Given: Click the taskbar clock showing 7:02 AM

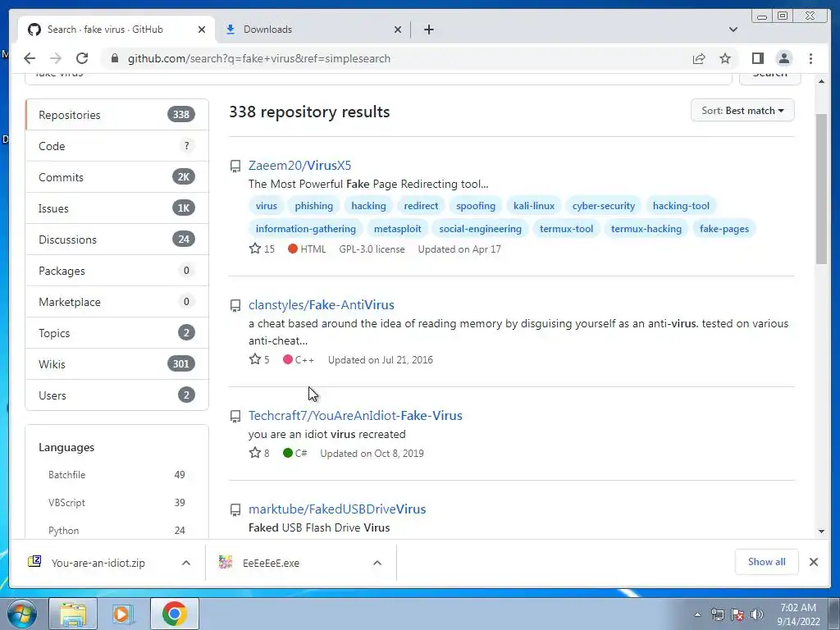Looking at the screenshot, I should (798, 614).
